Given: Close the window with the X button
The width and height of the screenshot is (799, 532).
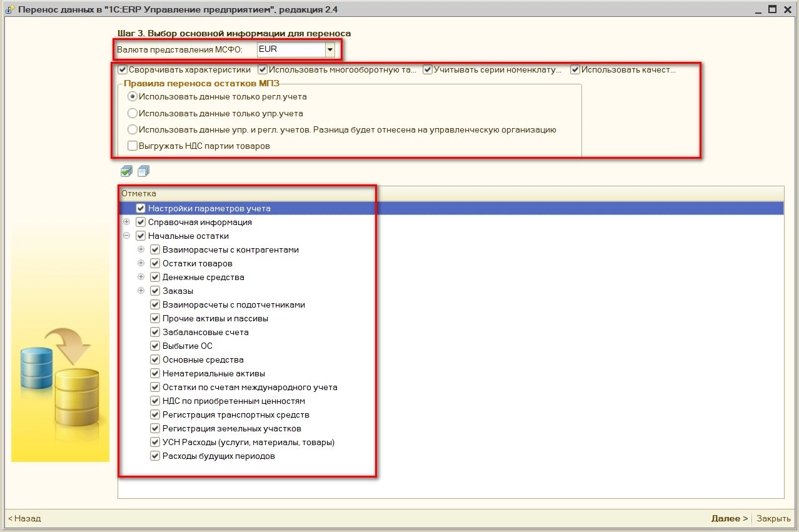Looking at the screenshot, I should click(787, 9).
